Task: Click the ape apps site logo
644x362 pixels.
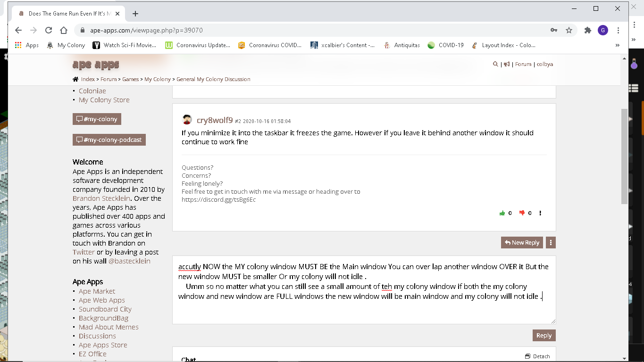Action: [x=96, y=65]
